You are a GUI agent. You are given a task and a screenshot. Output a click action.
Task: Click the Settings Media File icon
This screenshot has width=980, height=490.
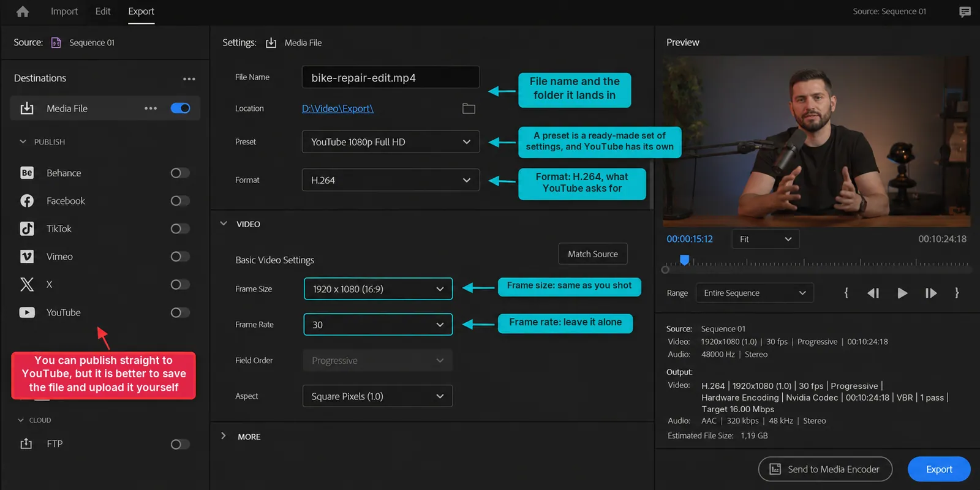(x=271, y=43)
